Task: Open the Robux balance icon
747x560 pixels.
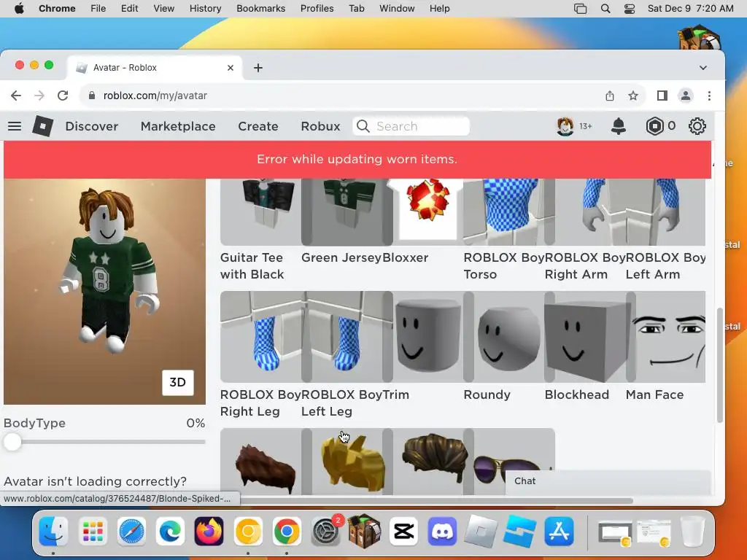Action: [x=654, y=126]
